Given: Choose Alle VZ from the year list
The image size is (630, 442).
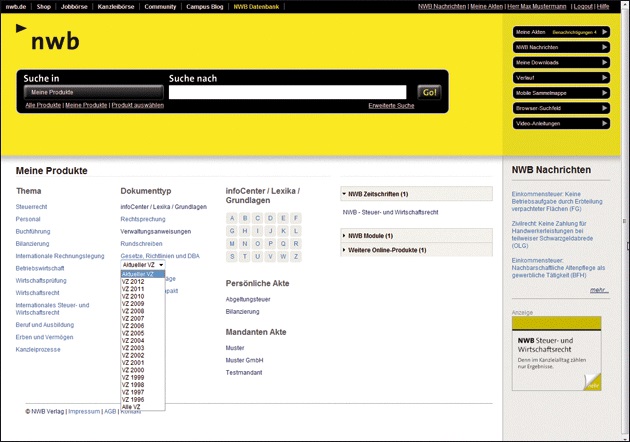Looking at the screenshot, I should click(x=131, y=407).
